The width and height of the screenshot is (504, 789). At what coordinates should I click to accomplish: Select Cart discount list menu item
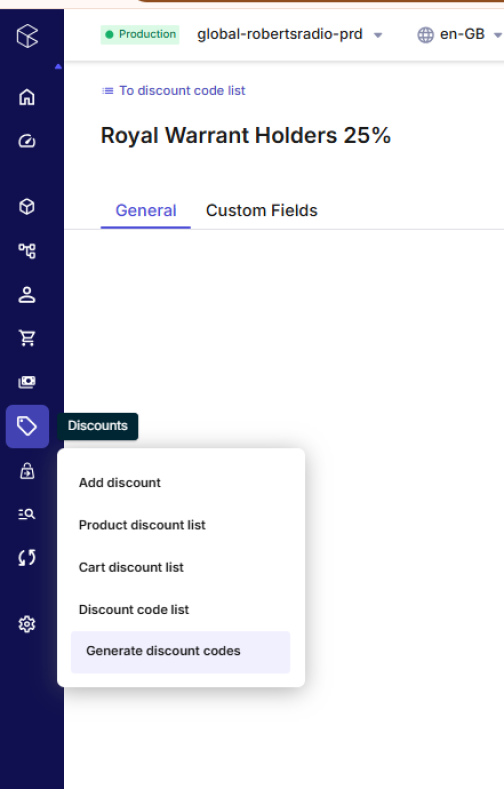[x=131, y=567]
